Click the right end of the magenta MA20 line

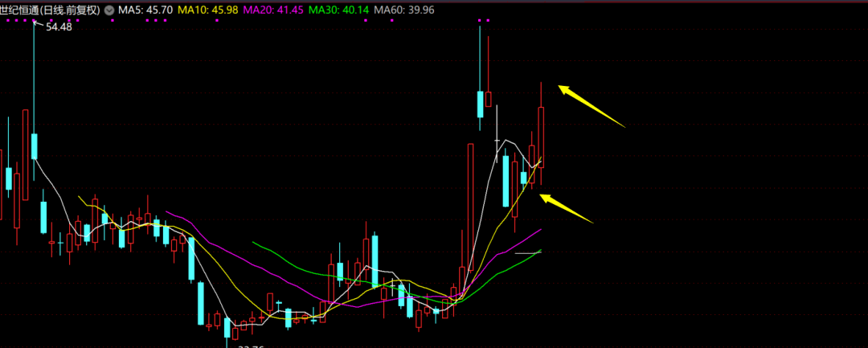(x=541, y=230)
